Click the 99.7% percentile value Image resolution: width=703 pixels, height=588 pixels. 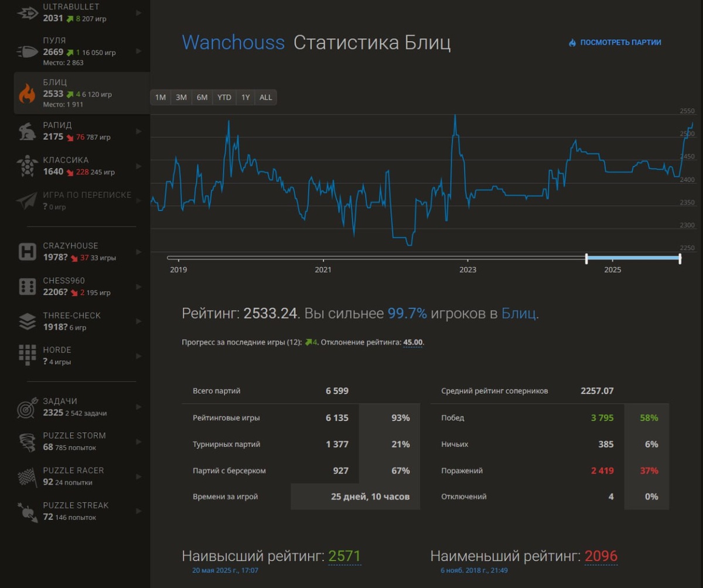(x=407, y=313)
